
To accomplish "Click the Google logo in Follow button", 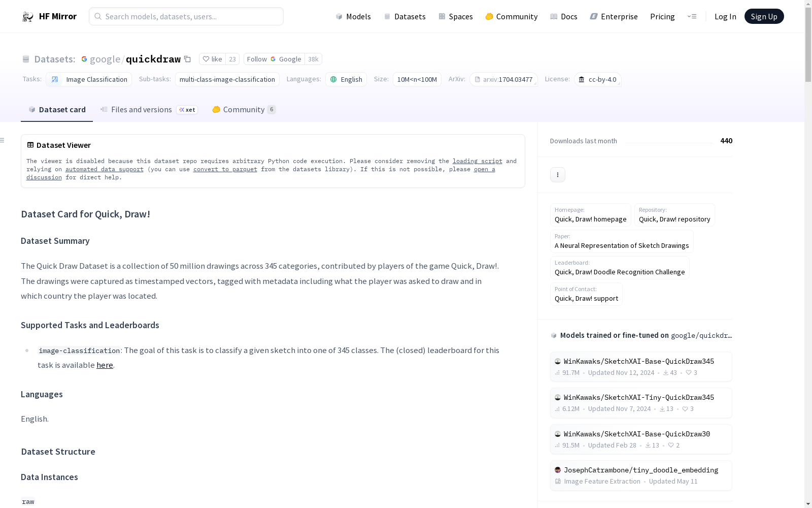I will click(x=273, y=59).
